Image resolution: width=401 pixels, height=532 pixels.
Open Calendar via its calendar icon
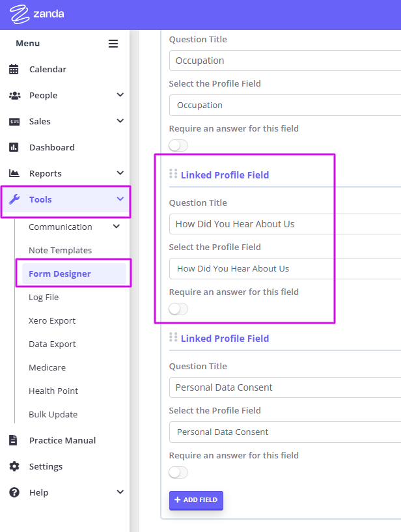14,69
